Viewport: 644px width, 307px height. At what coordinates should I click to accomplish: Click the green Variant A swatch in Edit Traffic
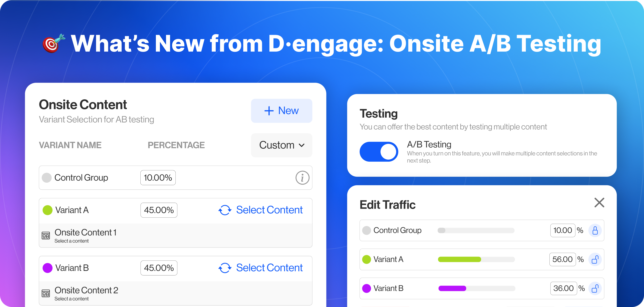(367, 259)
